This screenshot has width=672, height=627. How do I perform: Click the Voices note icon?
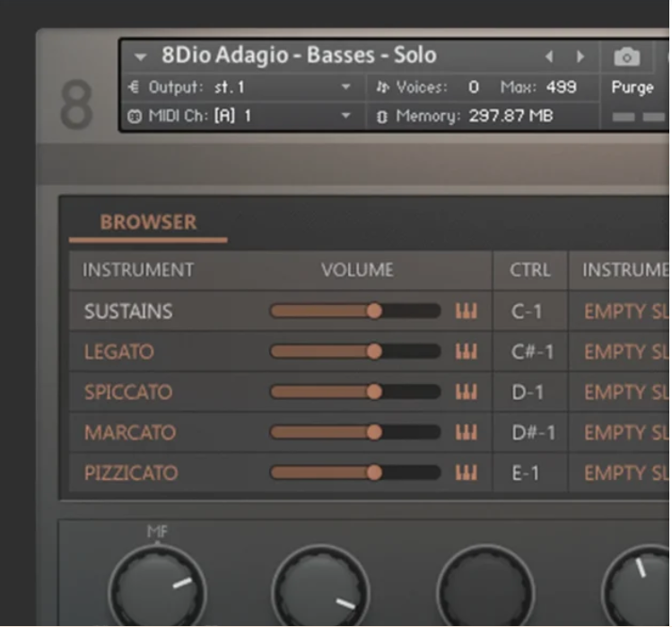point(383,87)
